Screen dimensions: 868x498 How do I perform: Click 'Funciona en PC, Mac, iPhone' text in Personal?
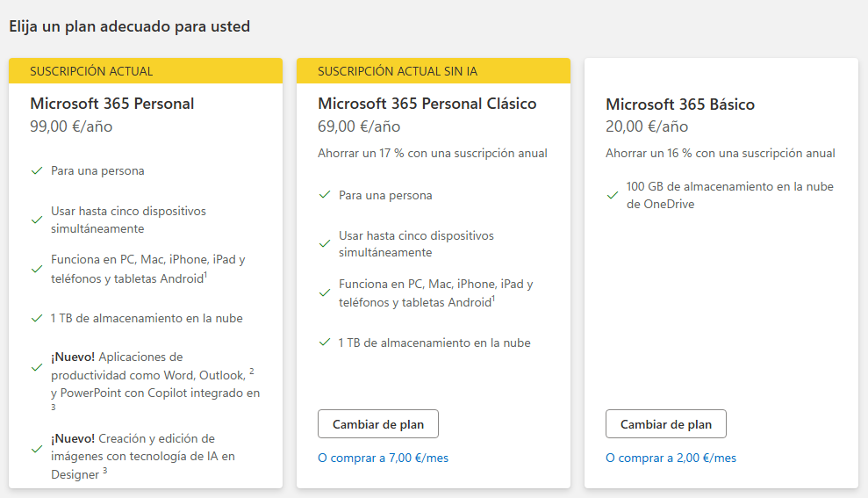tap(147, 269)
